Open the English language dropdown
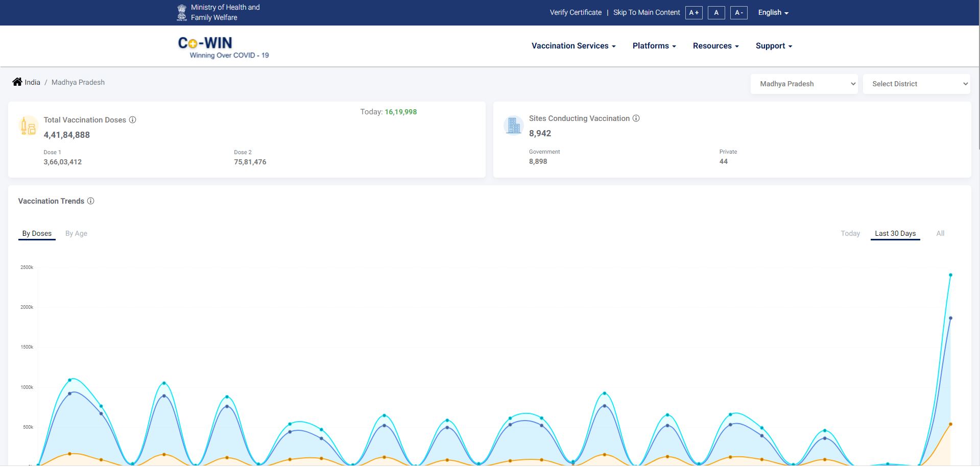This screenshot has width=980, height=467. pos(773,12)
